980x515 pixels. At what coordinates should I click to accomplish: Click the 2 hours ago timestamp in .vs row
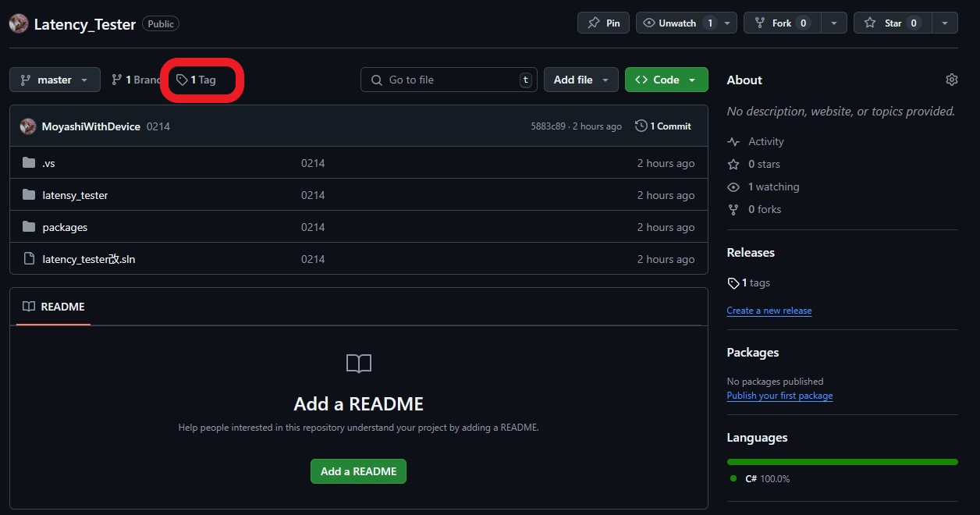666,163
